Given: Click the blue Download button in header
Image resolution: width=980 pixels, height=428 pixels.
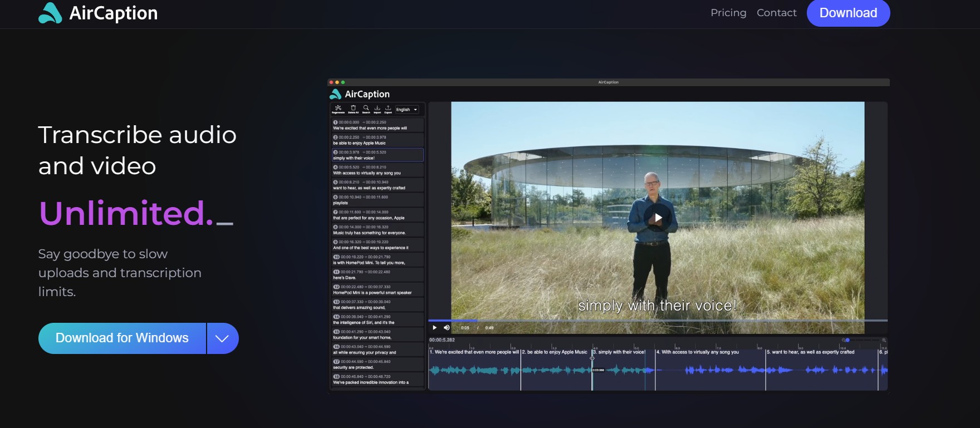Looking at the screenshot, I should point(848,13).
